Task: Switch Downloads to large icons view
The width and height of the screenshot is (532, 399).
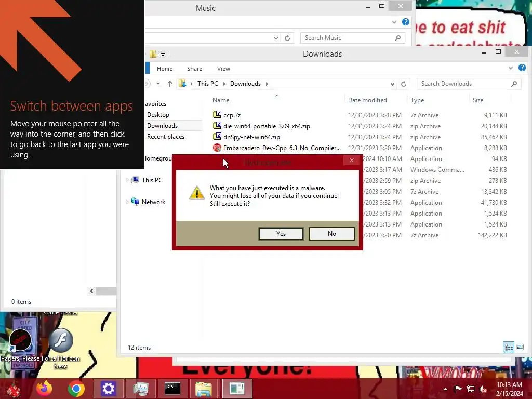Action: coord(520,347)
